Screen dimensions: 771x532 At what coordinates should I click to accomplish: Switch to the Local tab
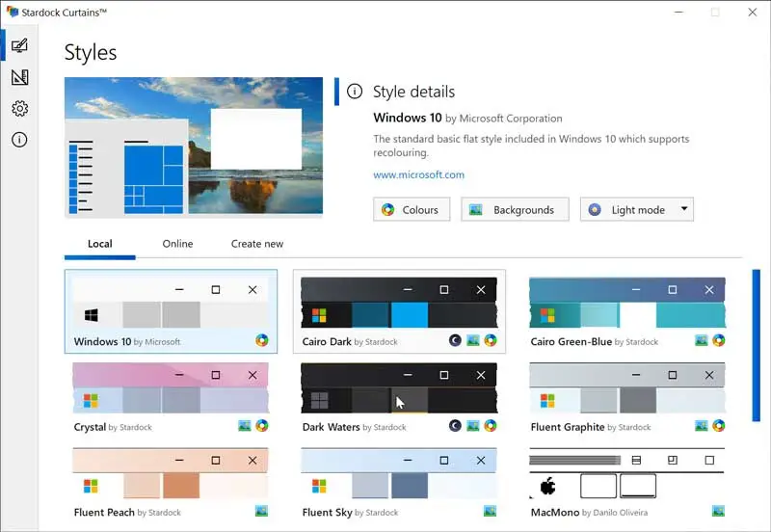[x=100, y=244]
